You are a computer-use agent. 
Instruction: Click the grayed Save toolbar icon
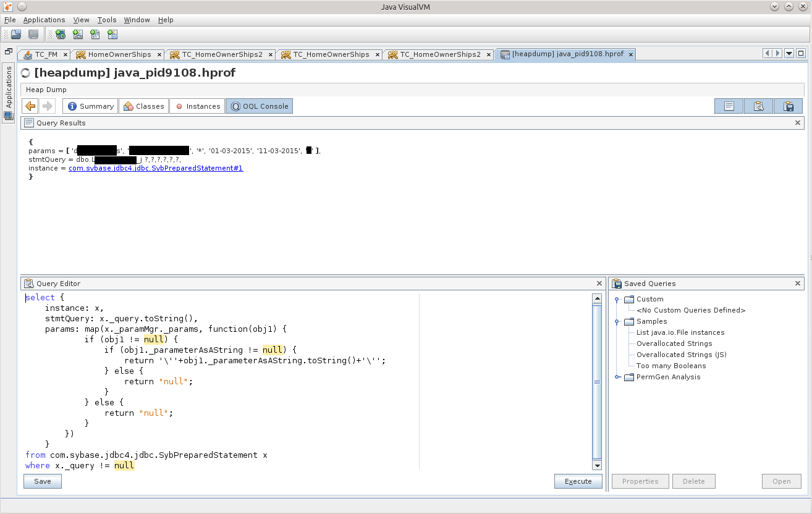point(33,35)
